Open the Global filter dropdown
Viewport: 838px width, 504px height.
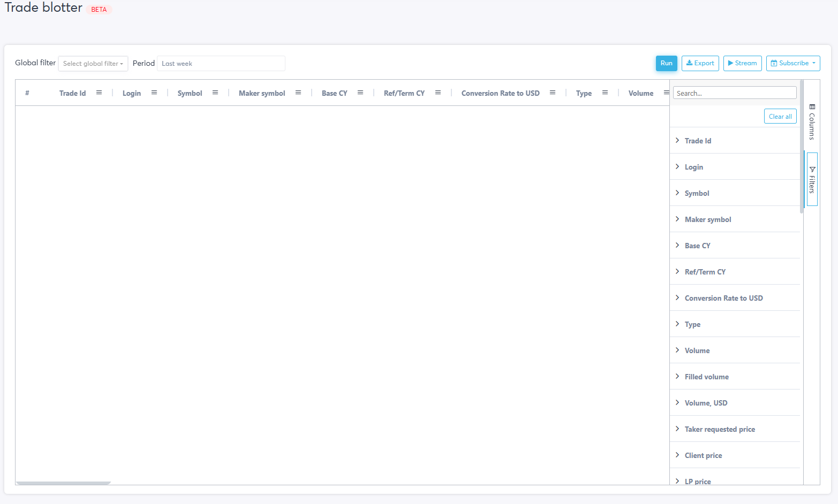(93, 64)
